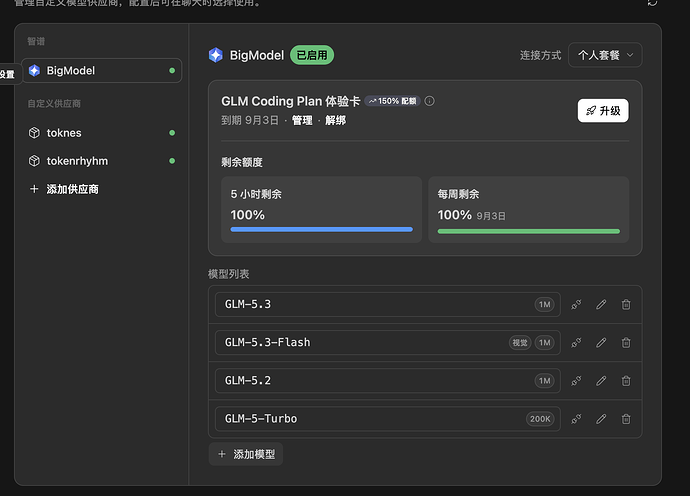Image resolution: width=690 pixels, height=496 pixels.
Task: Click the GLM-5.3-Flash model name field
Action: point(388,342)
